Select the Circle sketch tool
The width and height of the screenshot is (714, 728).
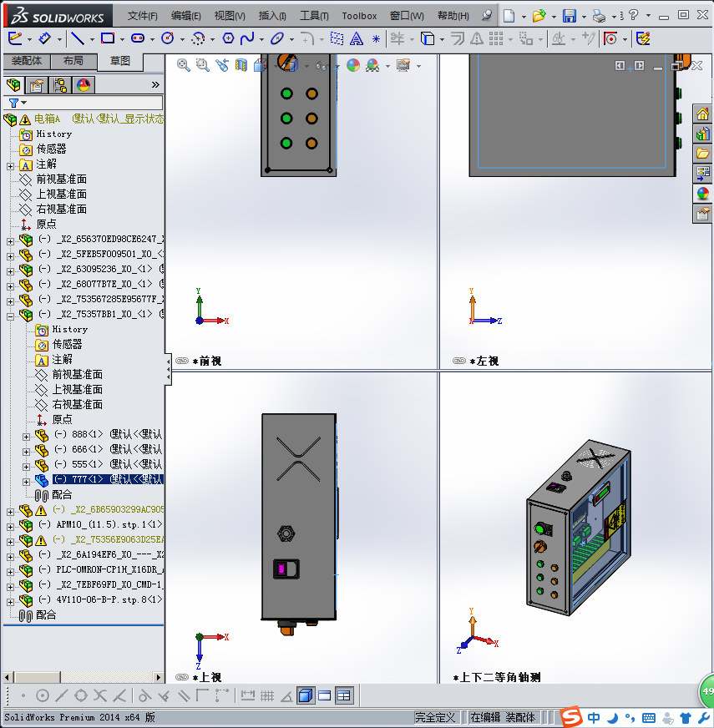168,38
